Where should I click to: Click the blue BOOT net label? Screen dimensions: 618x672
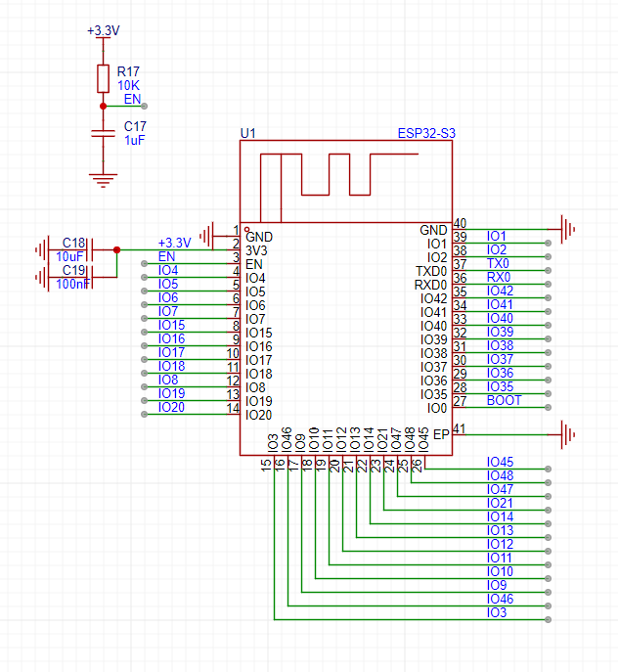point(504,400)
